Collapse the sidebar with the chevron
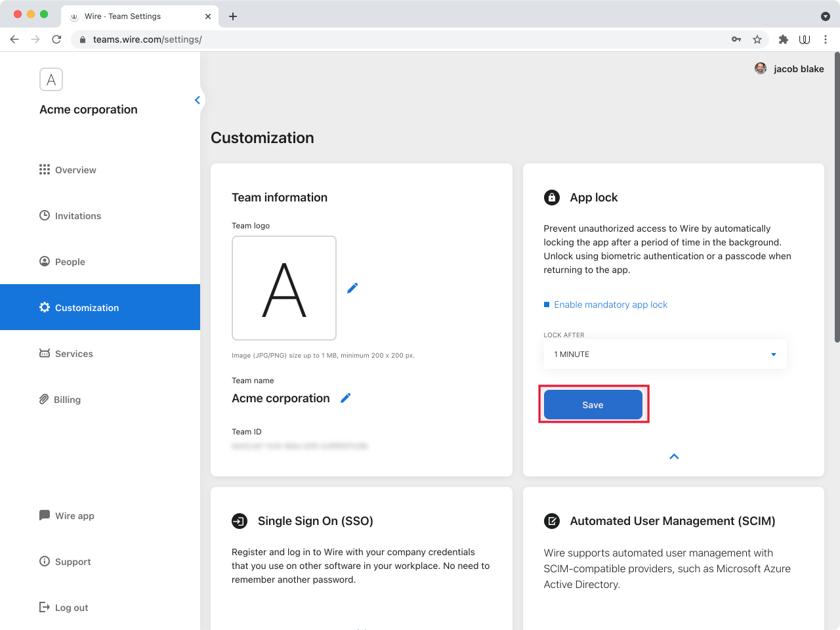The width and height of the screenshot is (840, 630). tap(198, 100)
